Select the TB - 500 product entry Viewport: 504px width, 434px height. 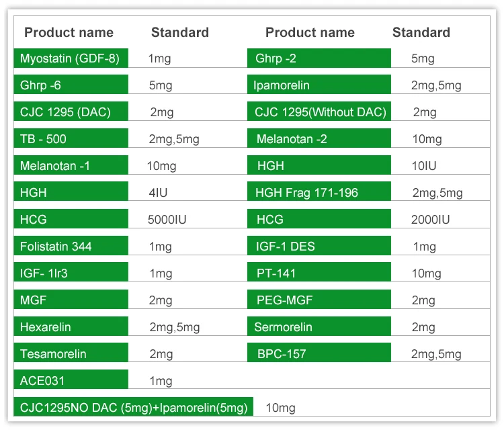(x=70, y=139)
